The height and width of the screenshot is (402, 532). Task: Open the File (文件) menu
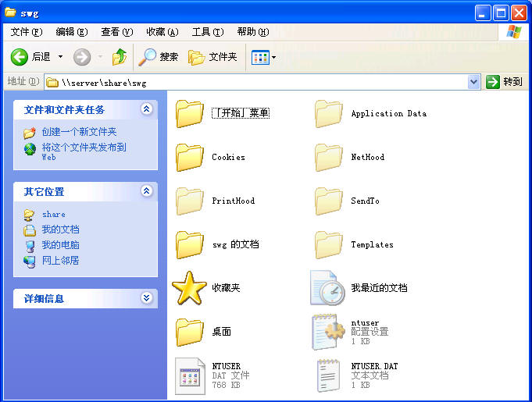tap(26, 32)
